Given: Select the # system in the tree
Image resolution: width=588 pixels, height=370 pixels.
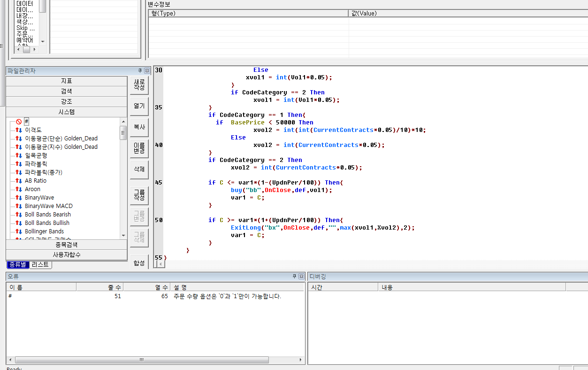Looking at the screenshot, I should (27, 122).
